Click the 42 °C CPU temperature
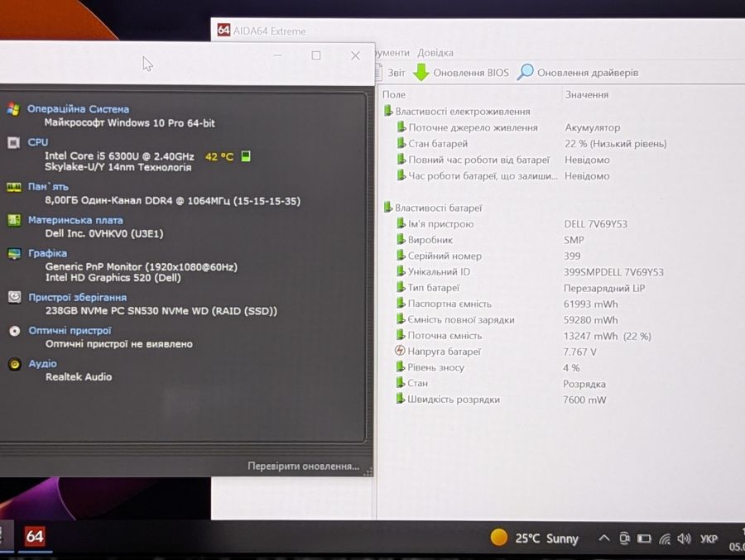This screenshot has width=745, height=560. click(219, 156)
